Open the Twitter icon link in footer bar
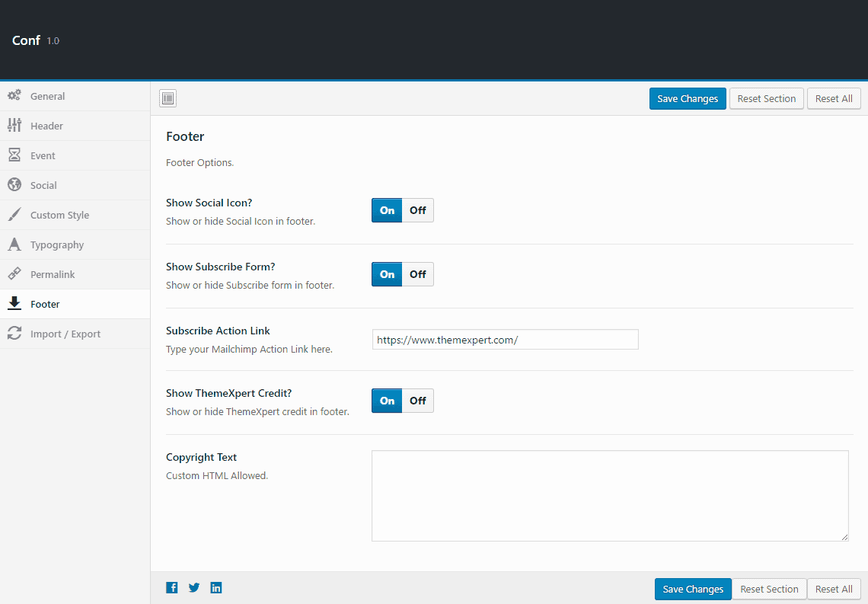 coord(194,587)
